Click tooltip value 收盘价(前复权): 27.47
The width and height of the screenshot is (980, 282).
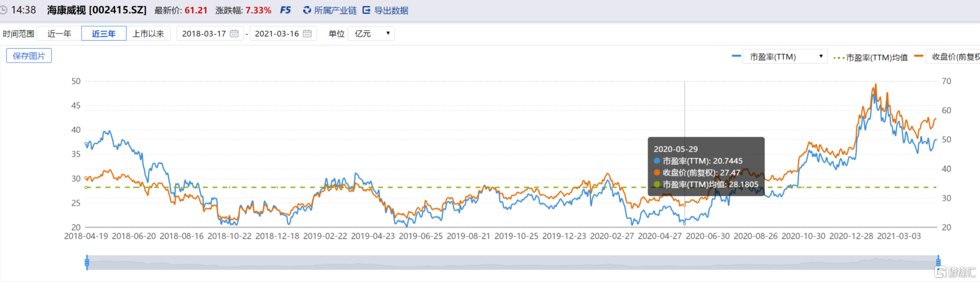coord(702,173)
